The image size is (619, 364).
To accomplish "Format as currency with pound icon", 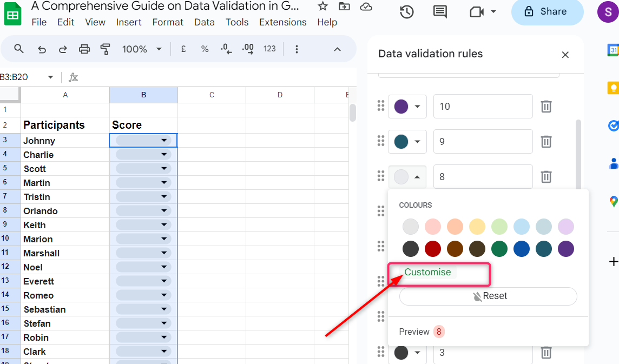I will click(183, 49).
